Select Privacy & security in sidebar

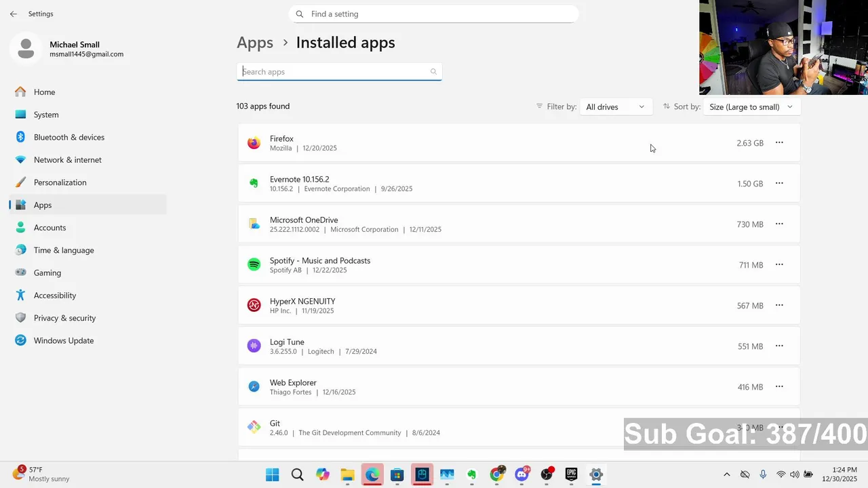[x=64, y=318]
